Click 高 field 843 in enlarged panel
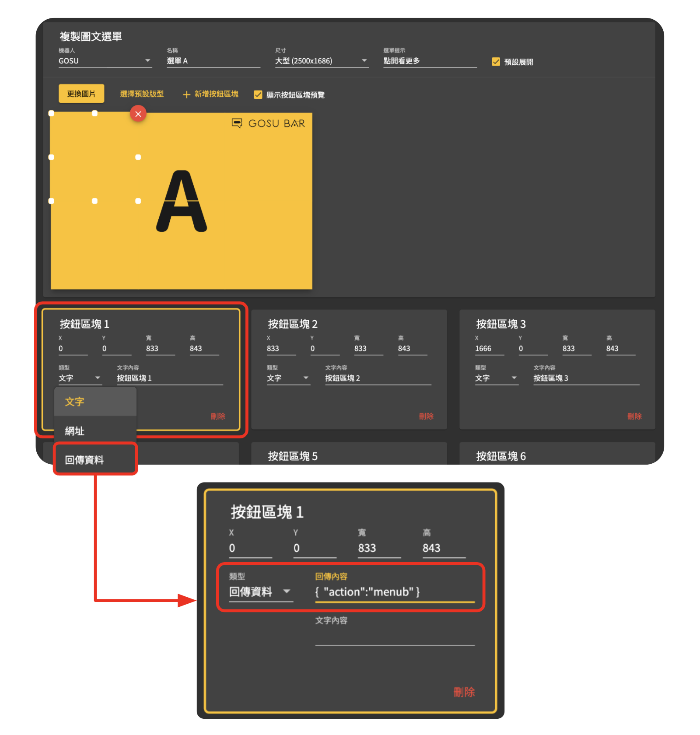Screen dimensions: 700x735 point(444,548)
